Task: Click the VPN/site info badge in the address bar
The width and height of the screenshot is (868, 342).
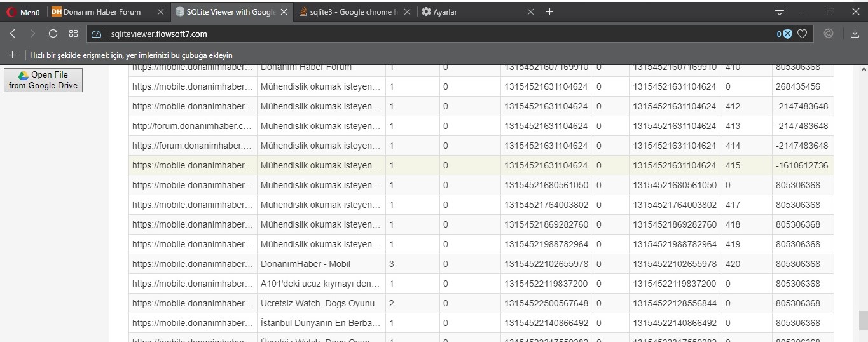Action: (x=97, y=34)
